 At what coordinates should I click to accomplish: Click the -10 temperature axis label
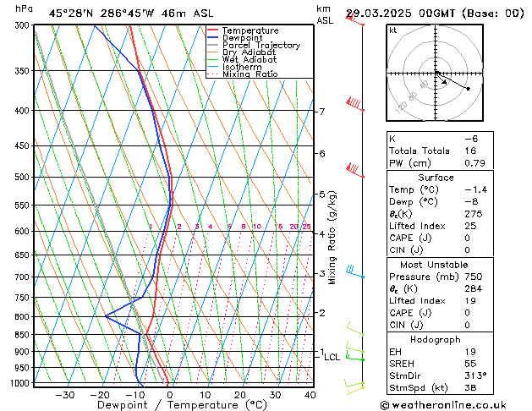(x=134, y=395)
